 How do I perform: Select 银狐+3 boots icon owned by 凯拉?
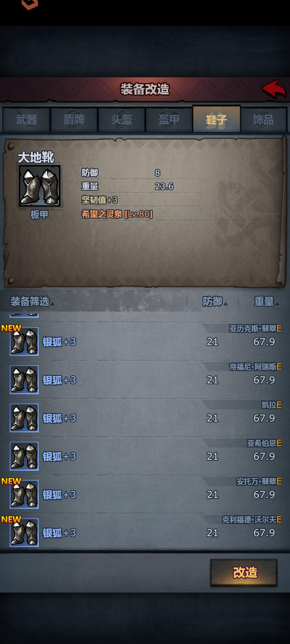(x=24, y=418)
